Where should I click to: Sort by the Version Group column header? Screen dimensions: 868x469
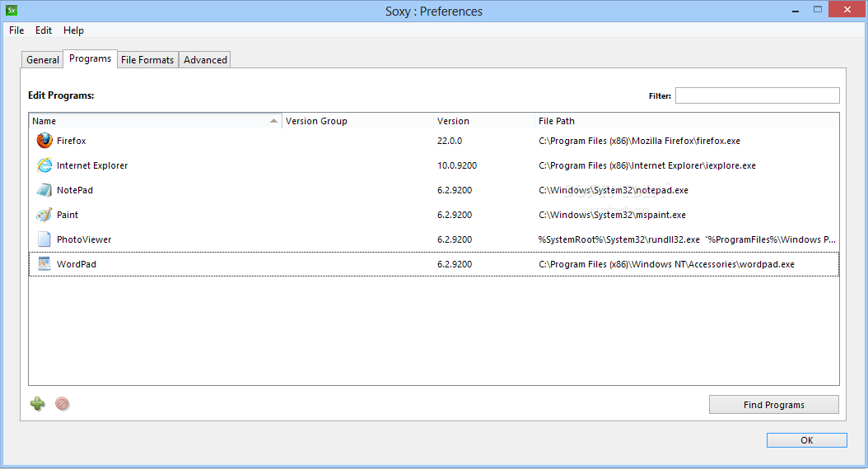tap(357, 121)
